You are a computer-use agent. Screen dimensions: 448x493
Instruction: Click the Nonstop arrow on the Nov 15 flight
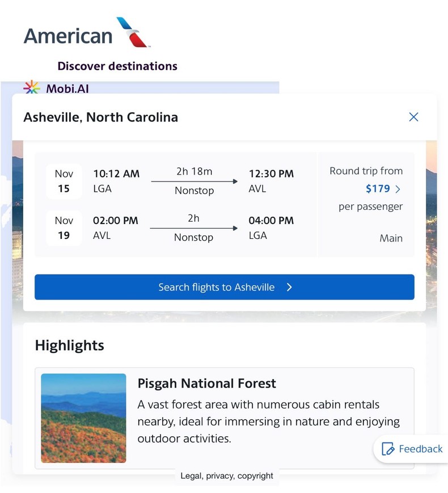point(195,181)
